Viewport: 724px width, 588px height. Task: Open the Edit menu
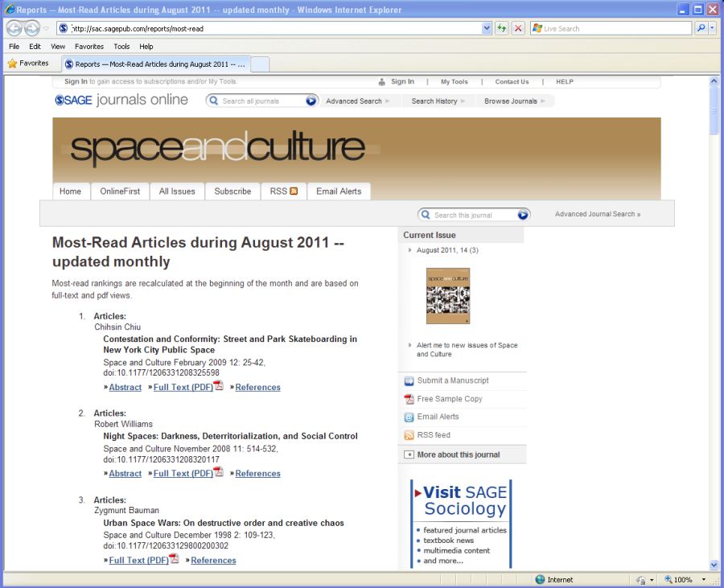35,46
